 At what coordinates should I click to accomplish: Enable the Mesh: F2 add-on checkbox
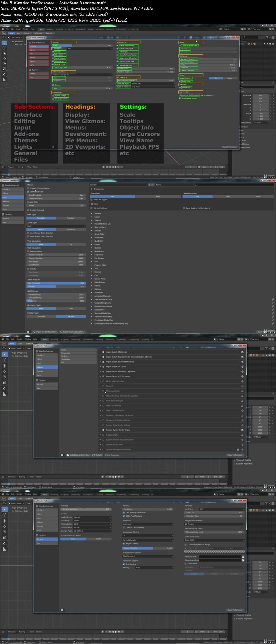pyautogui.click(x=103, y=386)
